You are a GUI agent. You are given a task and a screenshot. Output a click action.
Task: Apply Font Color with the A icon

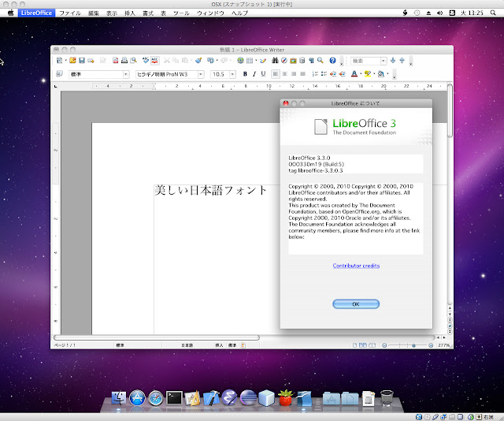point(354,74)
